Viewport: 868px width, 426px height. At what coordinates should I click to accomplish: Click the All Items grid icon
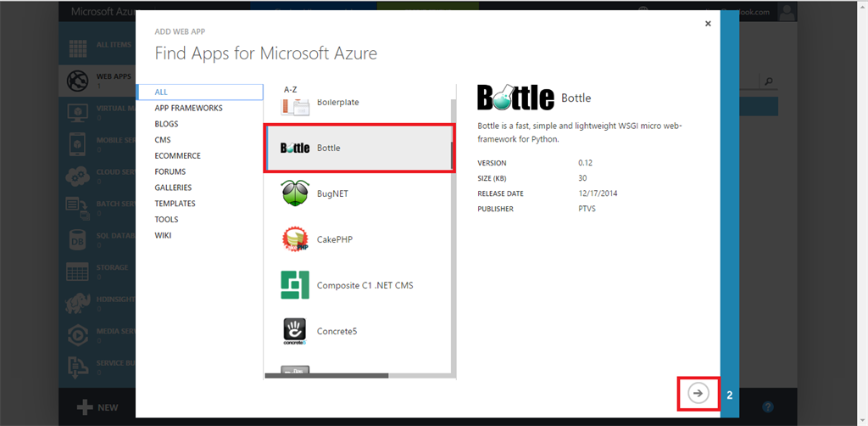(78, 48)
